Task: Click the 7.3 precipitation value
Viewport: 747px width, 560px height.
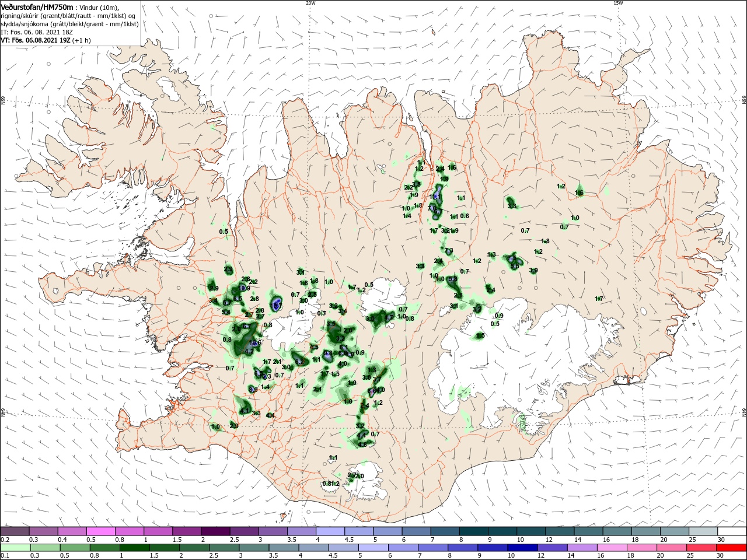Action: point(448,251)
